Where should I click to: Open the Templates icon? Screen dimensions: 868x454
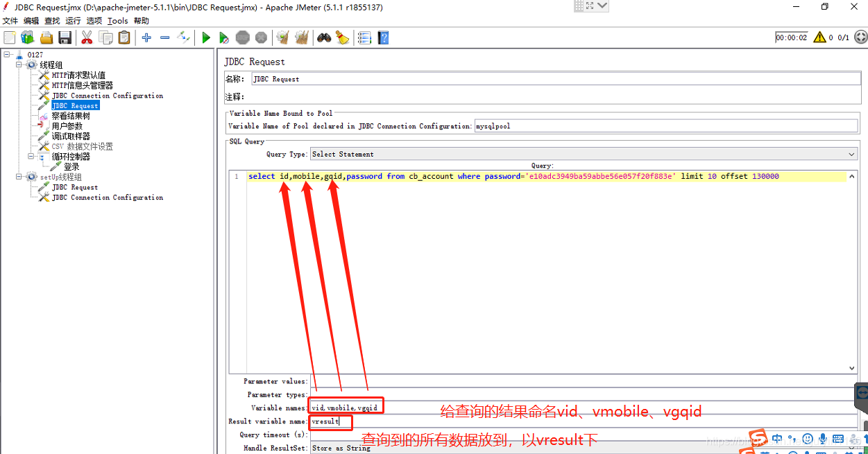(27, 37)
